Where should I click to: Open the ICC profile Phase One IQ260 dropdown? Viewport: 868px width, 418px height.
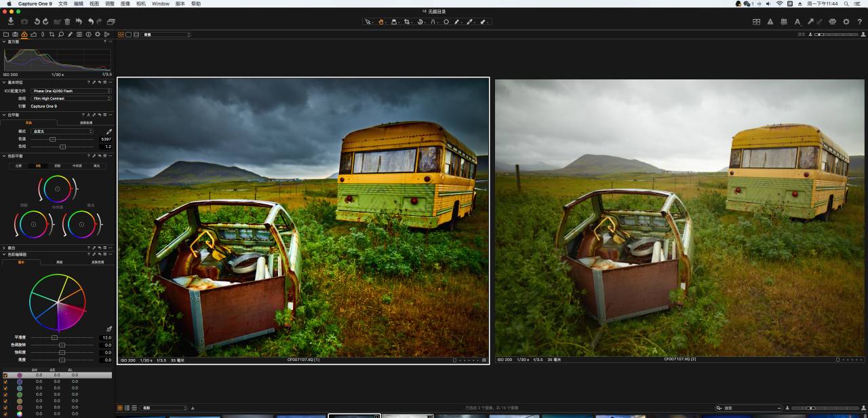pyautogui.click(x=71, y=91)
